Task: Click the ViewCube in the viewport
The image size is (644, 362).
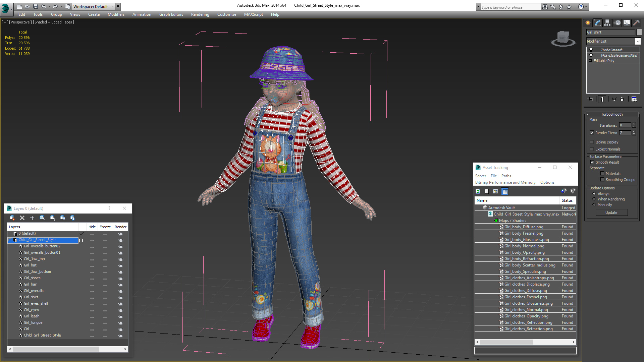Action: (x=563, y=39)
